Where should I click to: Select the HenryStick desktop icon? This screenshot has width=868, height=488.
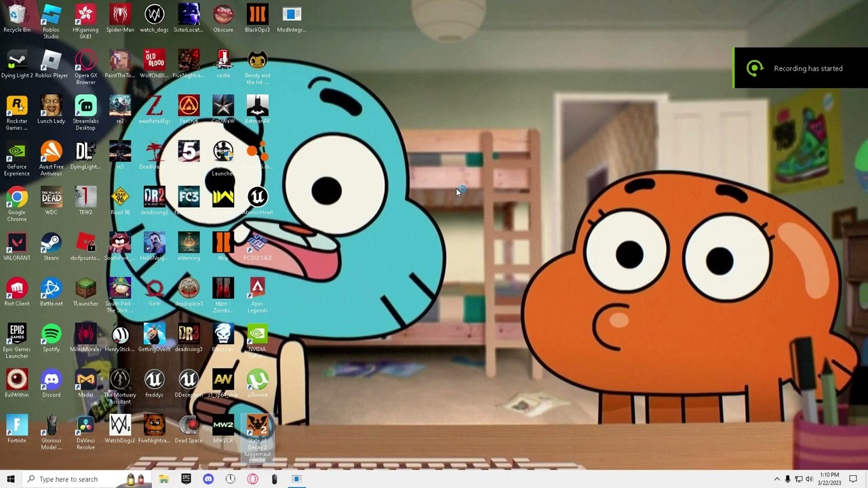pyautogui.click(x=120, y=338)
